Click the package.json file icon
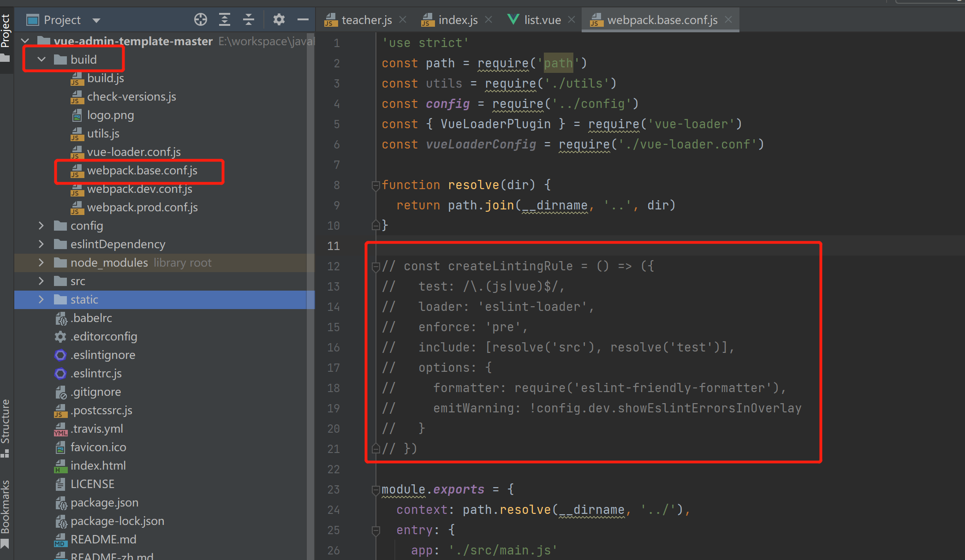The width and height of the screenshot is (965, 560). click(x=60, y=503)
